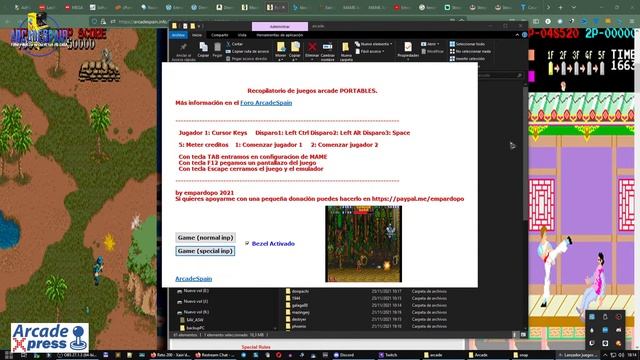Show hidden system tray icons chevron
The image size is (640, 360).
coord(605,355)
